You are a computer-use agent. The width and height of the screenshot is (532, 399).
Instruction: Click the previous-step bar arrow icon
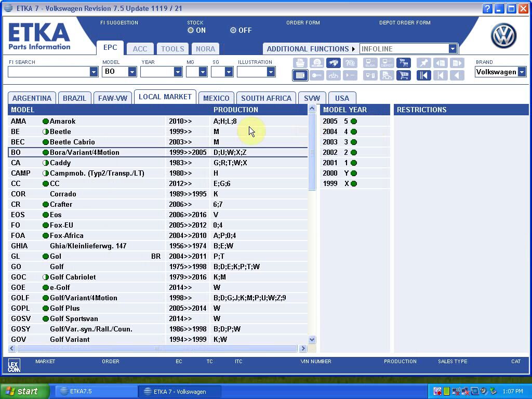(x=441, y=75)
